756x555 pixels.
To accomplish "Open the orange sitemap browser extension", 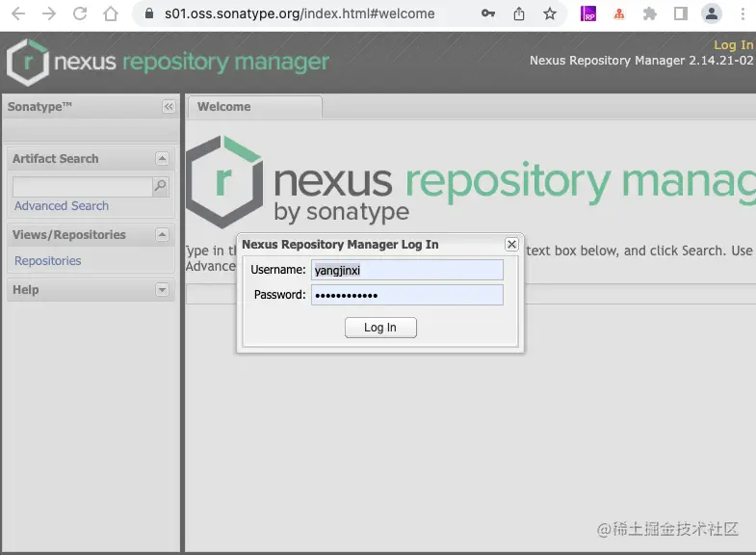I will click(x=619, y=13).
